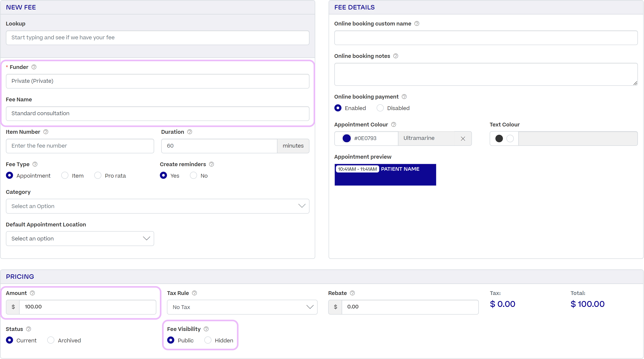The image size is (644, 359).
Task: Expand the Default Appointment Location dropdown
Action: [80, 238]
